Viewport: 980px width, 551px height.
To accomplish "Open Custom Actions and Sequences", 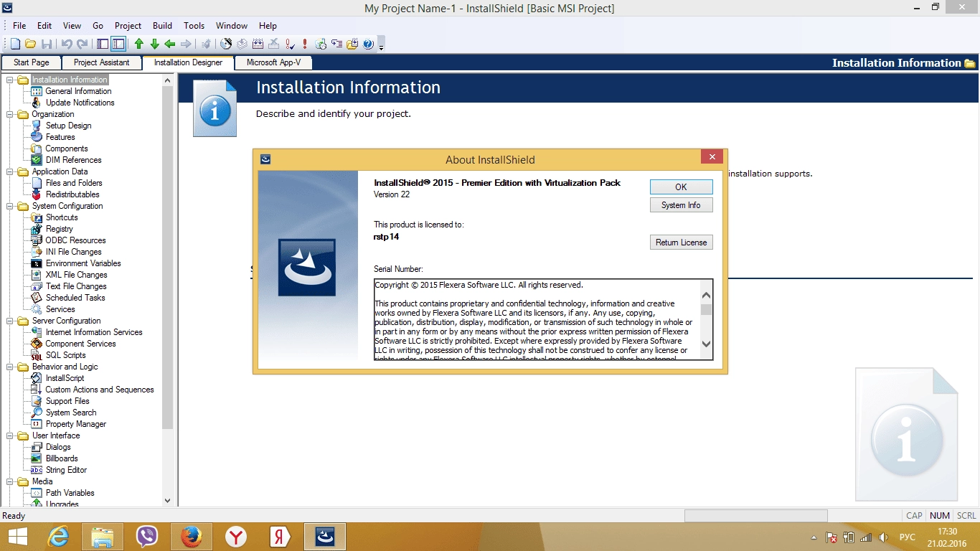I will [x=100, y=390].
